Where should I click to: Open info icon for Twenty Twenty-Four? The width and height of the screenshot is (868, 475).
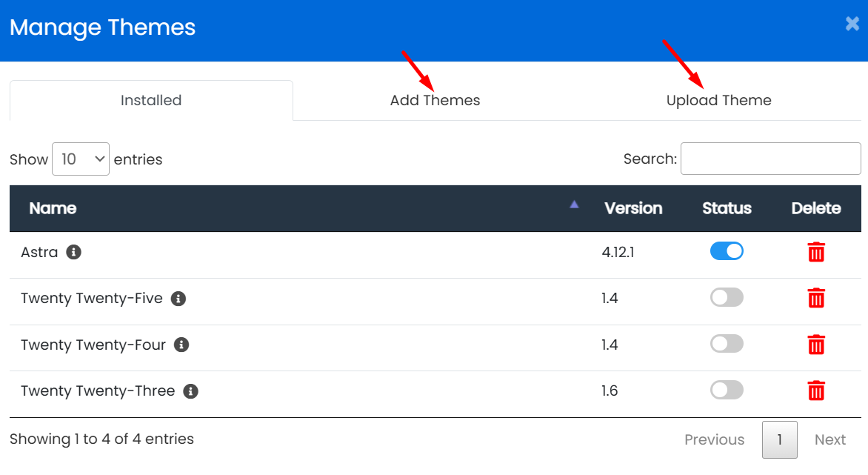tap(181, 345)
